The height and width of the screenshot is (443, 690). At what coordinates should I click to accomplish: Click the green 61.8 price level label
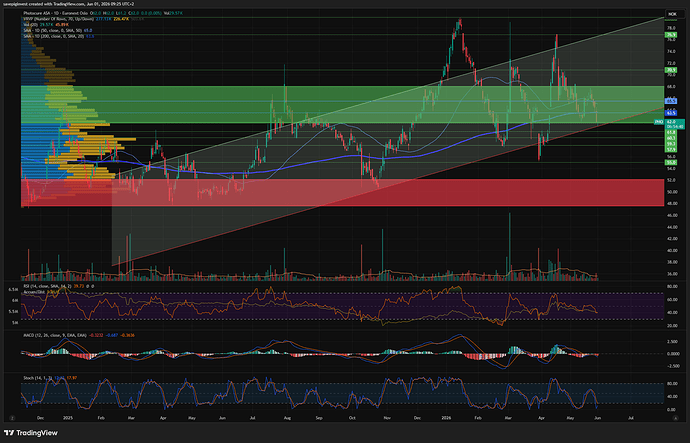pos(671,132)
